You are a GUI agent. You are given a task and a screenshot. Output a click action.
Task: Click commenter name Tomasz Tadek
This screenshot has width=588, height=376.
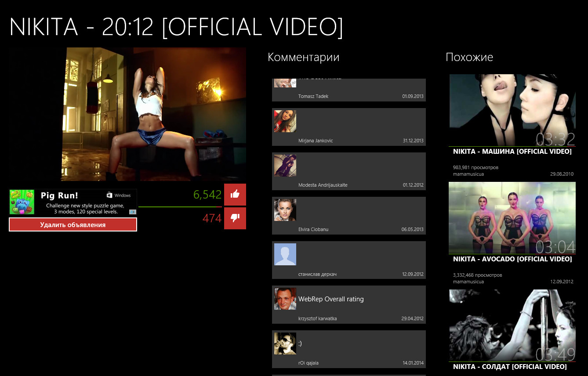pos(313,96)
